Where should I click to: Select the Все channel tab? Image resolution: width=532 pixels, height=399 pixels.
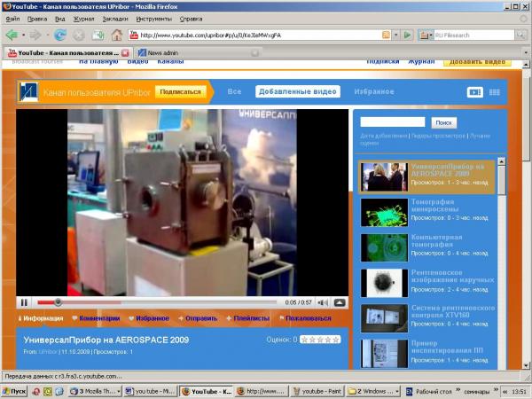[234, 91]
